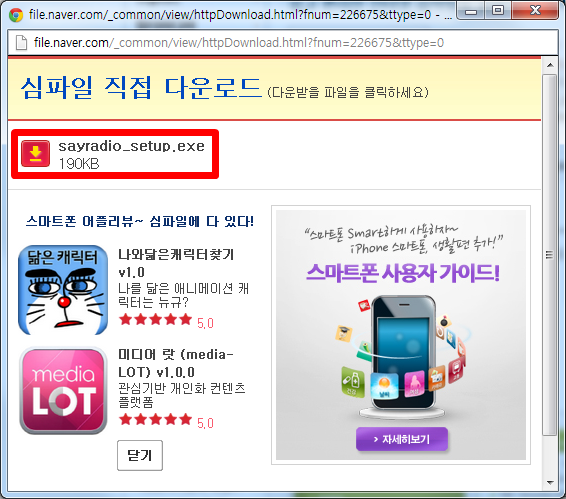Open the 닮은 캐릭터 app icon
The image size is (566, 499).
click(x=63, y=290)
